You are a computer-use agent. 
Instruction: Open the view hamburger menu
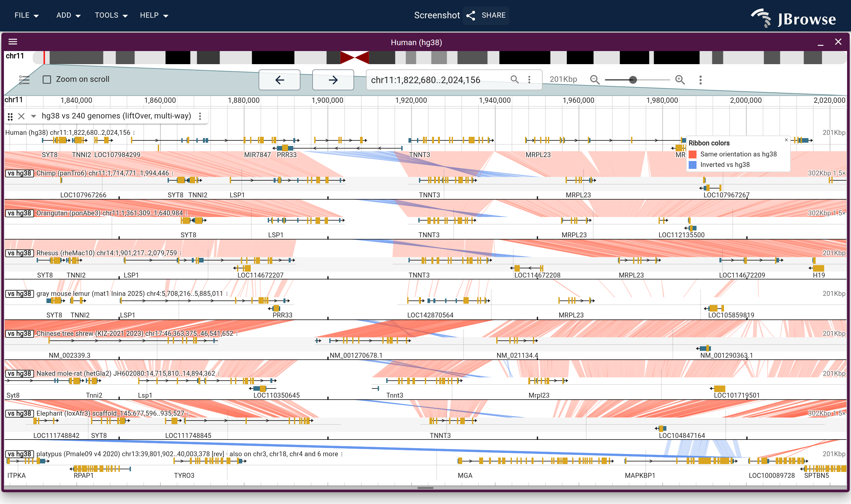point(13,42)
